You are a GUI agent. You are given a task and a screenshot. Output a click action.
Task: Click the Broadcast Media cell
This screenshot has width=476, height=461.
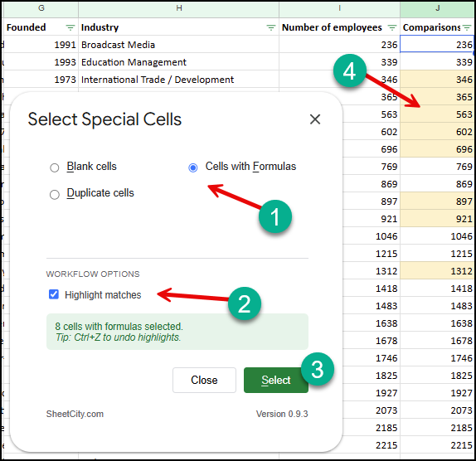point(178,45)
